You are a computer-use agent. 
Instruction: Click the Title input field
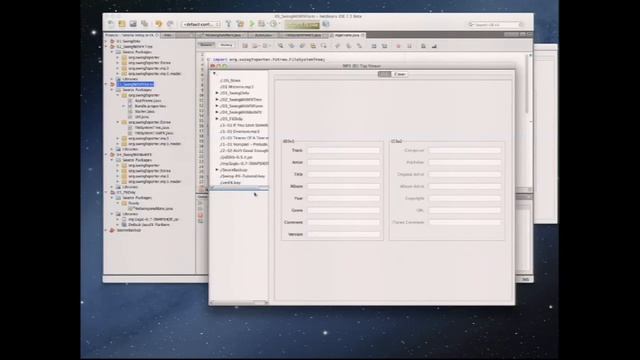click(344, 174)
